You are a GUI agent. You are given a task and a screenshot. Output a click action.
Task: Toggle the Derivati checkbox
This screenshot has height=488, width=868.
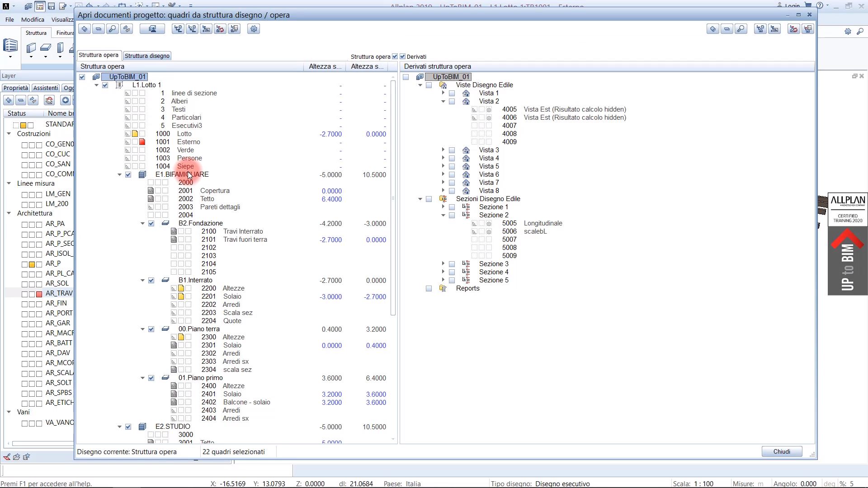tap(402, 56)
